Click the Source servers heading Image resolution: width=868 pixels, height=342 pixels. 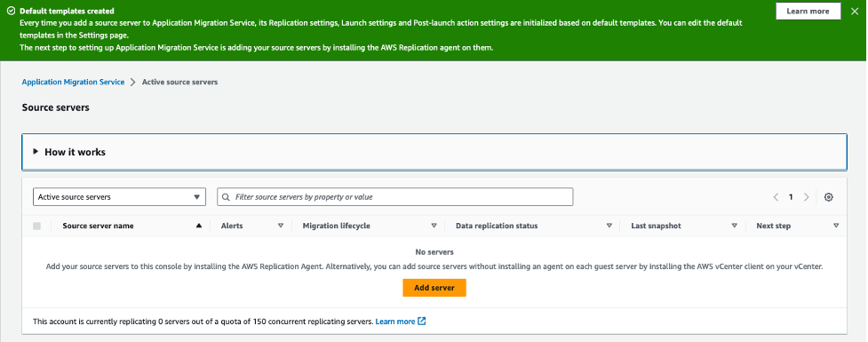(55, 107)
